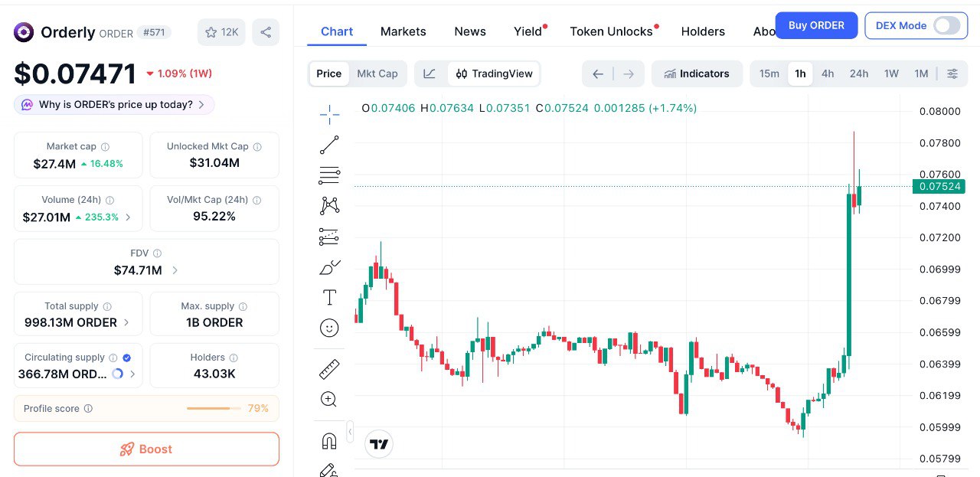Expand Total supply details chevron
Screen dimensions: 980x477
pos(126,322)
